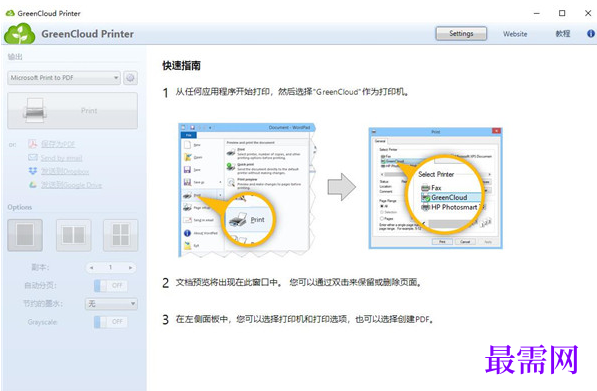This screenshot has height=391, width=597.
Task: Select the four pages per sheet layout
Action: pyautogui.click(x=120, y=235)
